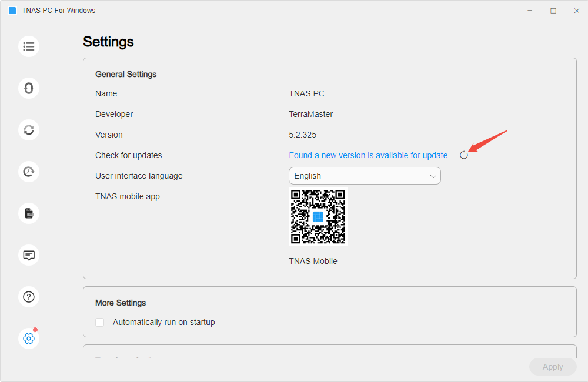Screen dimensions: 588x382
Task: Expand the User interface language dropdown
Action: [x=365, y=176]
